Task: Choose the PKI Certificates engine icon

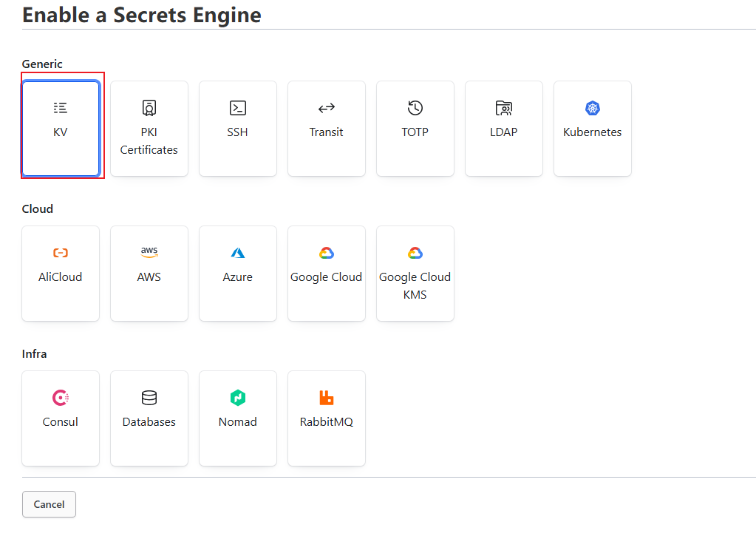Action: [149, 108]
